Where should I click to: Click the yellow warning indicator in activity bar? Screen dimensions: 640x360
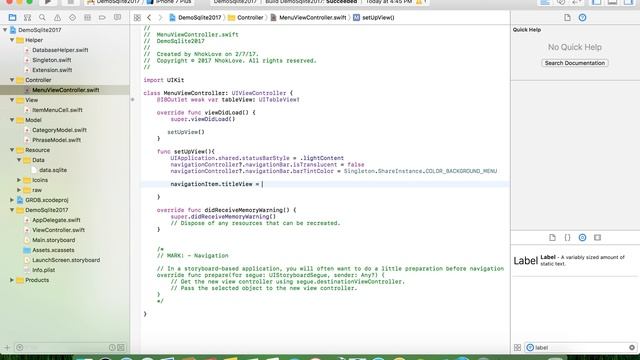pos(418,2)
